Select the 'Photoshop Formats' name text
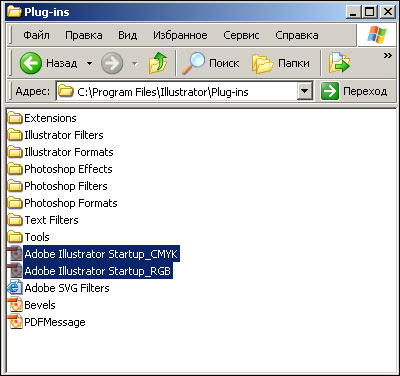400x376 pixels. pyautogui.click(x=71, y=203)
